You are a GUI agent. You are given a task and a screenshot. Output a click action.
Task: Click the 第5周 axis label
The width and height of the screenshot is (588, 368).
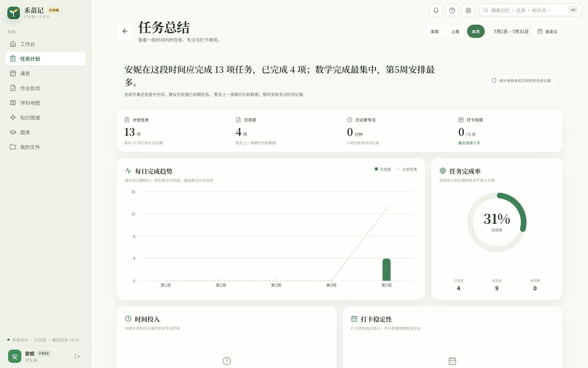386,285
